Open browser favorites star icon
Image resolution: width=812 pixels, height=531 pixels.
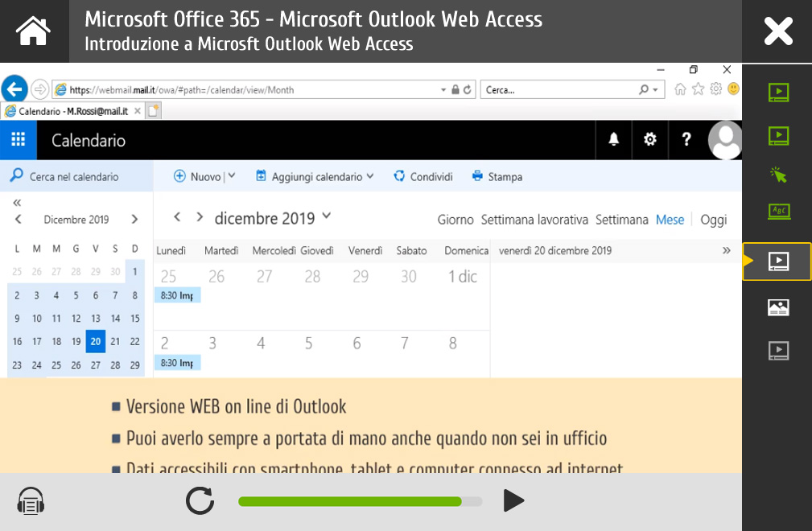[x=698, y=89]
